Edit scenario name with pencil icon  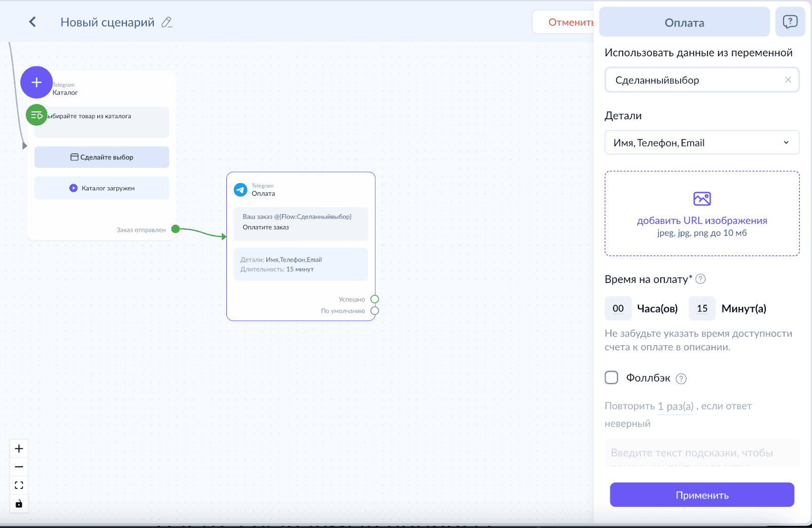[x=166, y=22]
